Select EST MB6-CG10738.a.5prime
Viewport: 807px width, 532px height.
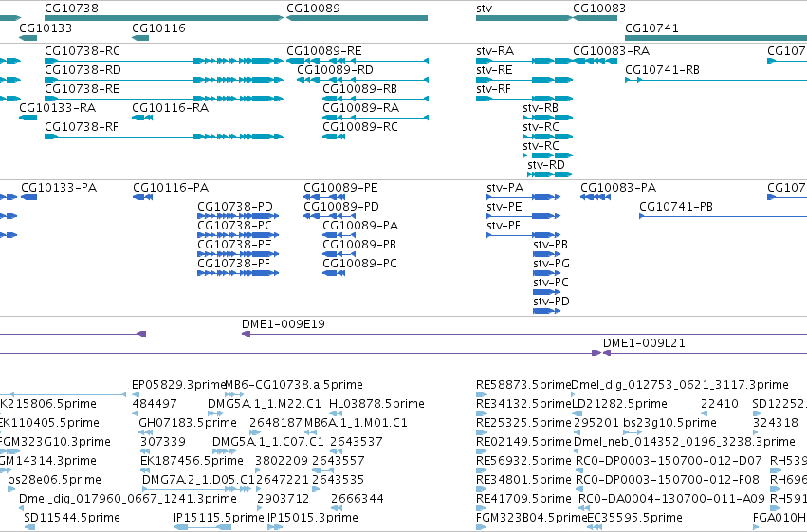[294, 385]
